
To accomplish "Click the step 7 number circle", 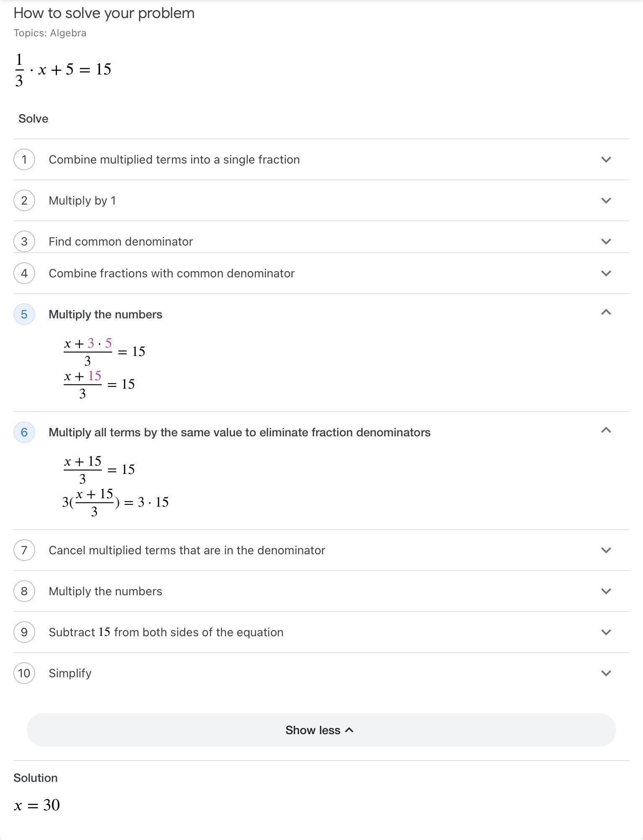I will (x=24, y=550).
